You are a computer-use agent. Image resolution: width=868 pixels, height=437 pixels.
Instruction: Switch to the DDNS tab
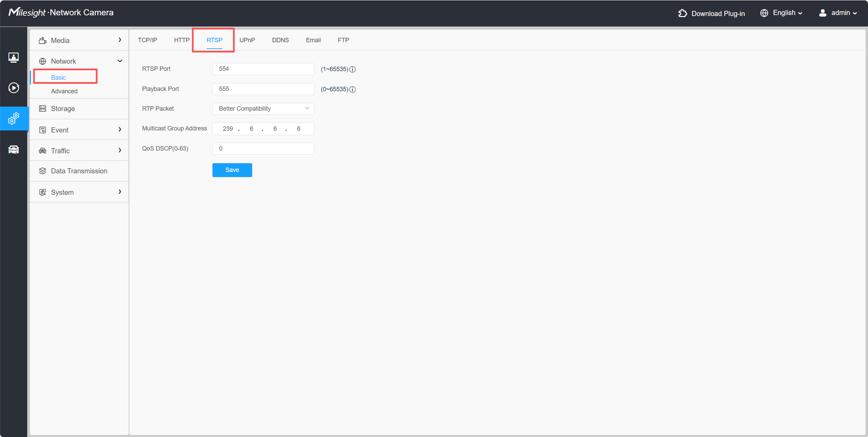tap(280, 40)
